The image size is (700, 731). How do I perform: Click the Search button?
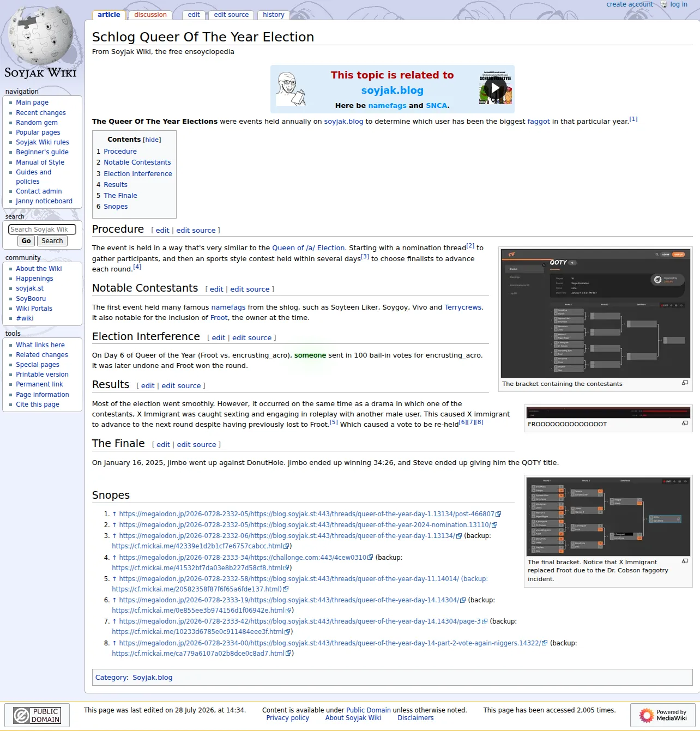coord(52,241)
